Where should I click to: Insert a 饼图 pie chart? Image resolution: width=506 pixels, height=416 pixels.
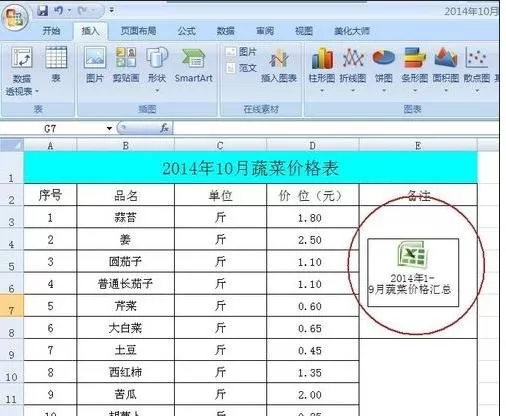pos(384,65)
